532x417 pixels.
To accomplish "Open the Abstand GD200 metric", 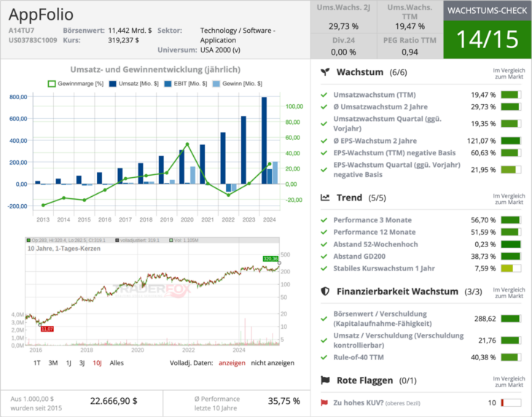I will 359,257.
